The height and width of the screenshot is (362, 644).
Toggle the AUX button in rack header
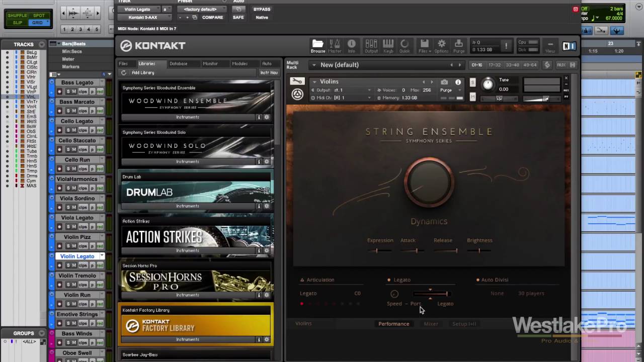click(561, 65)
